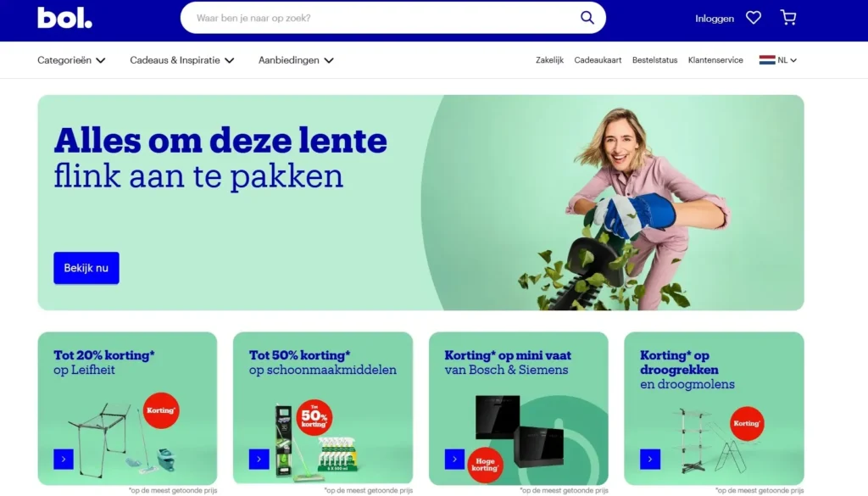The image size is (868, 496).
Task: Click Inloggen to sign in
Action: (x=714, y=19)
